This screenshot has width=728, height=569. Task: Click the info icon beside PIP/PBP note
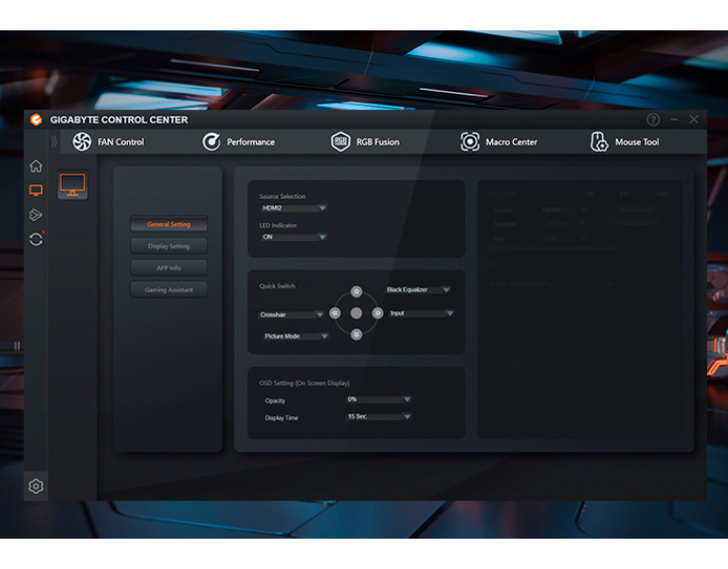[x=492, y=248]
